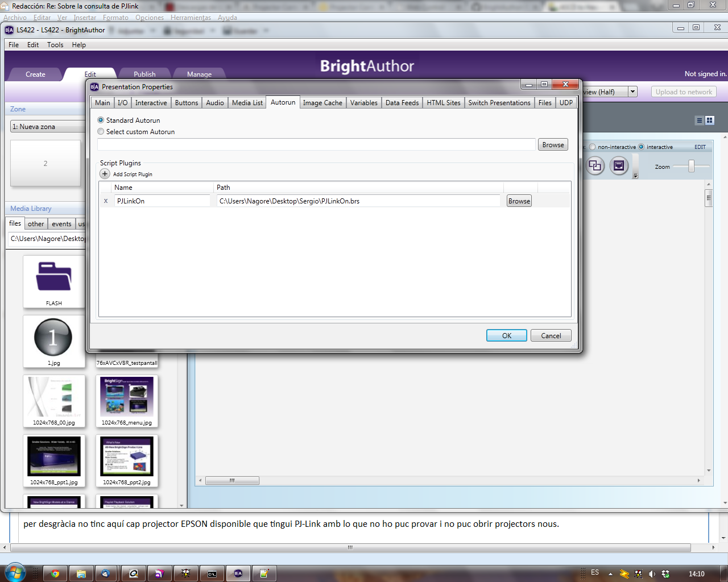Switch to the Media List tab
This screenshot has height=582, width=728.
pyautogui.click(x=247, y=103)
